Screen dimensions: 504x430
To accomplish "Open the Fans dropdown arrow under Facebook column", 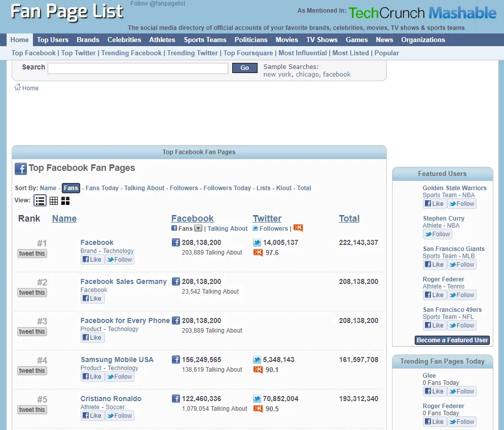I will click(x=198, y=229).
